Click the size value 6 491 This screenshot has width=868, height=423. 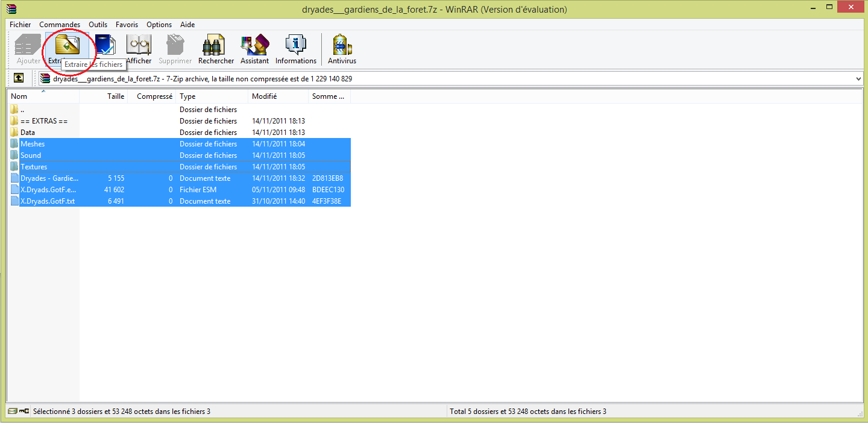point(116,201)
